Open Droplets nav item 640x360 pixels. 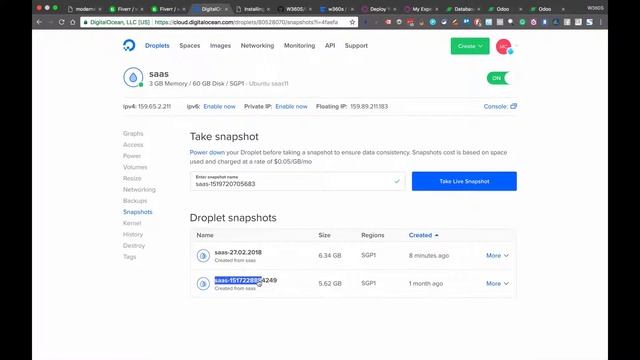pos(157,46)
